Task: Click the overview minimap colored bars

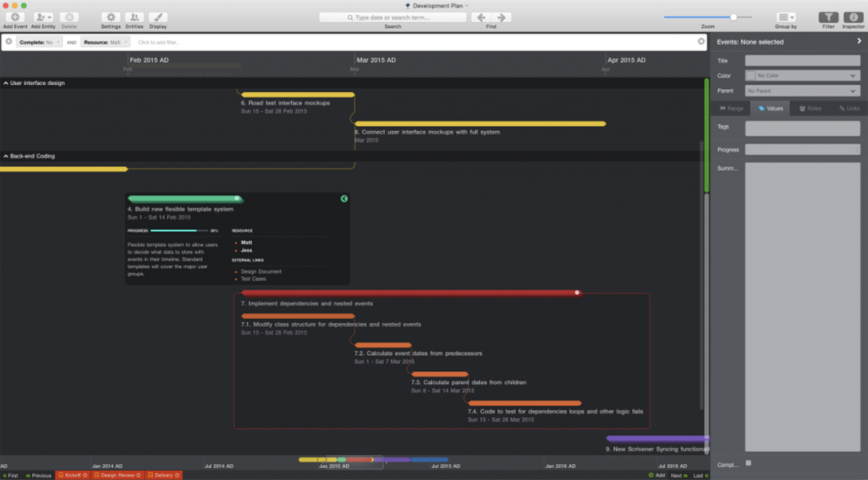Action: click(373, 459)
